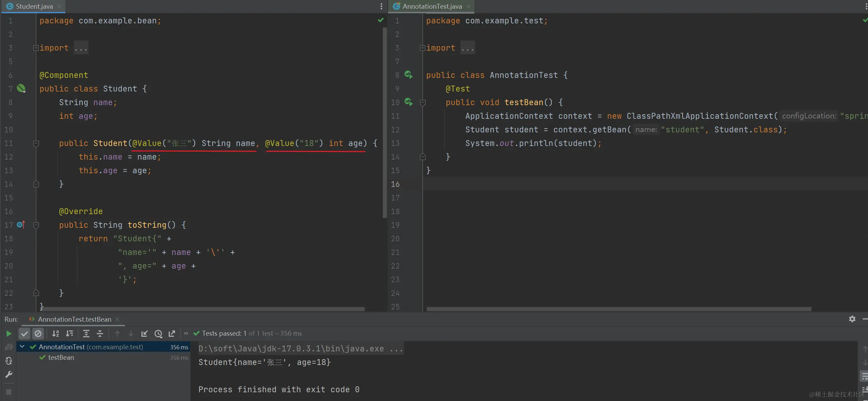Toggle Show Ignored tests filter
The width and height of the screenshot is (868, 401).
[38, 334]
